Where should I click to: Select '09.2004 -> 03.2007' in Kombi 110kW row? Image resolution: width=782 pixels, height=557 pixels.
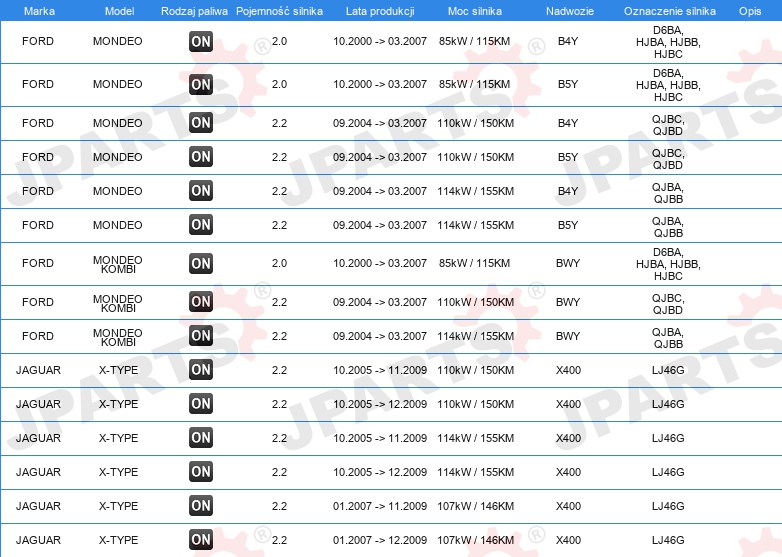[380, 302]
